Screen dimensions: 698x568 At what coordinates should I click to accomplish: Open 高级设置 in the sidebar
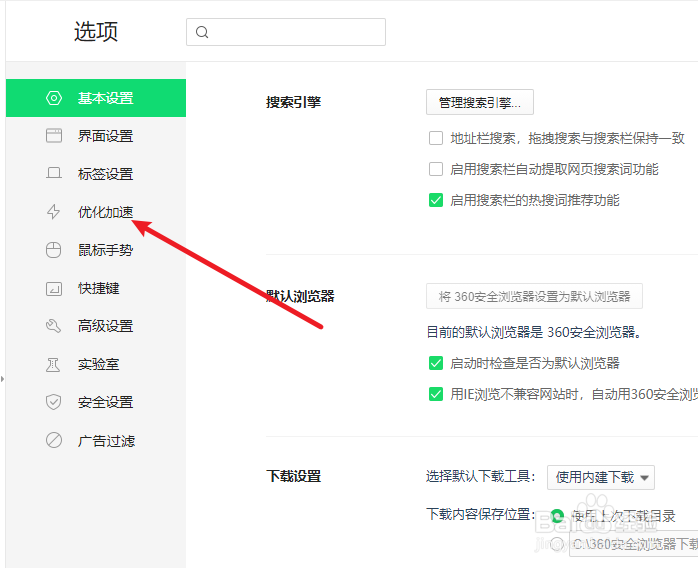coord(96,326)
